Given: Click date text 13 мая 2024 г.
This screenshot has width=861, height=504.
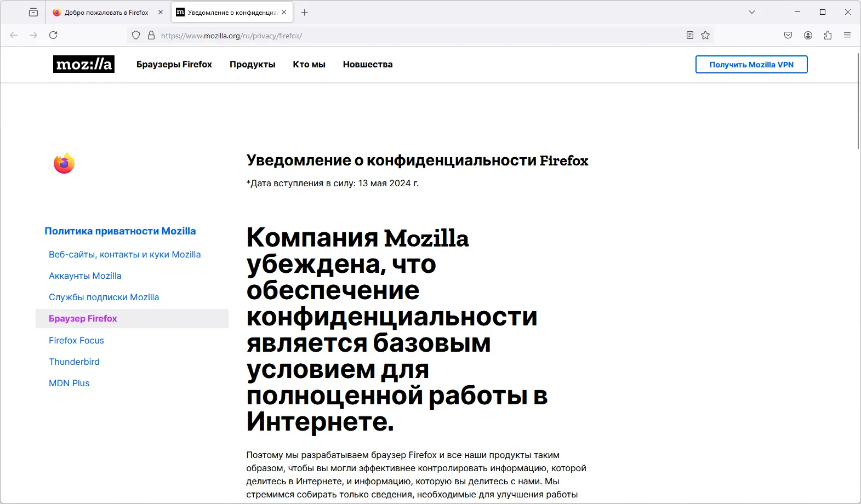Looking at the screenshot, I should [x=389, y=183].
